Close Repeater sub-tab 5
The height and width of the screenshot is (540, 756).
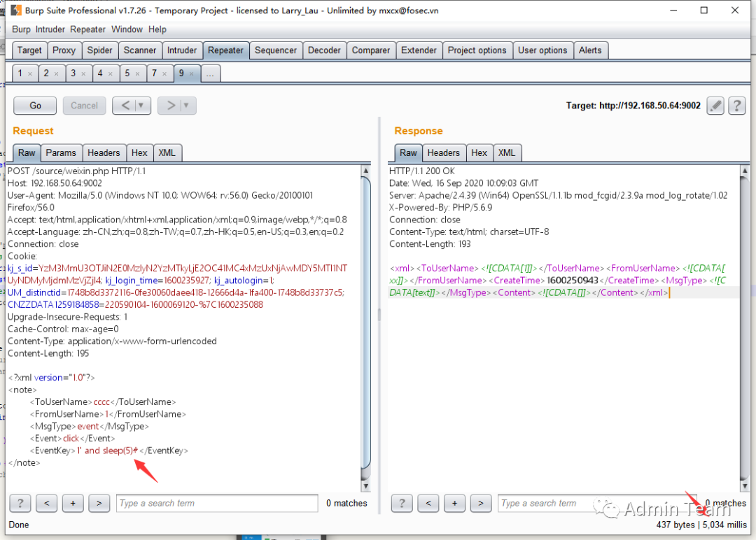pyautogui.click(x=137, y=73)
